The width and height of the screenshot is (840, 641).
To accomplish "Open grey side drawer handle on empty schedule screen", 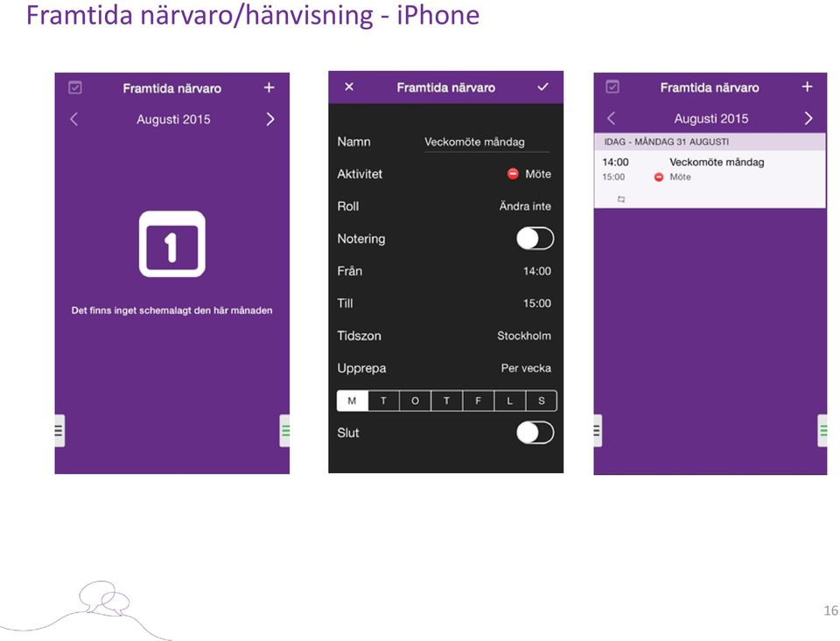I will (59, 430).
